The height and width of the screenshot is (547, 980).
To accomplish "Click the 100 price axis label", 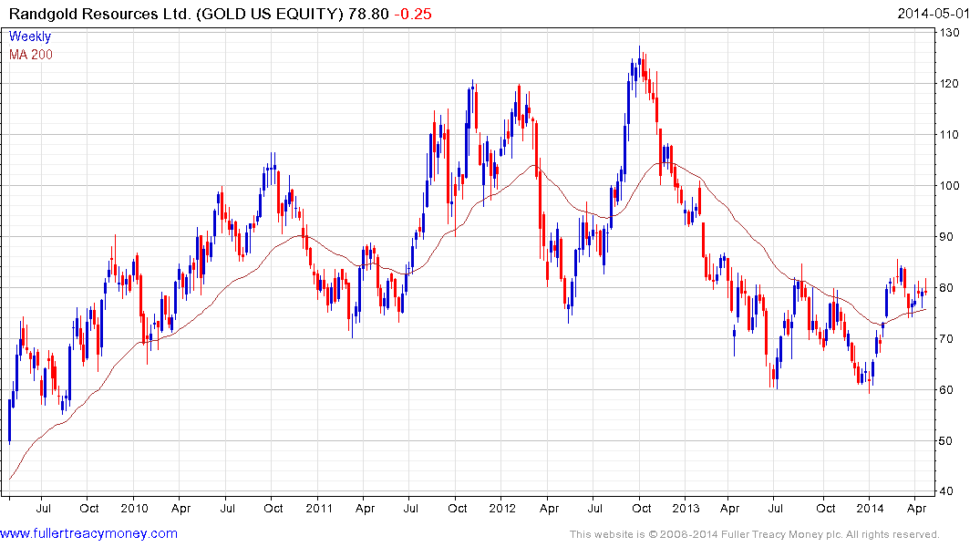I will click(949, 186).
